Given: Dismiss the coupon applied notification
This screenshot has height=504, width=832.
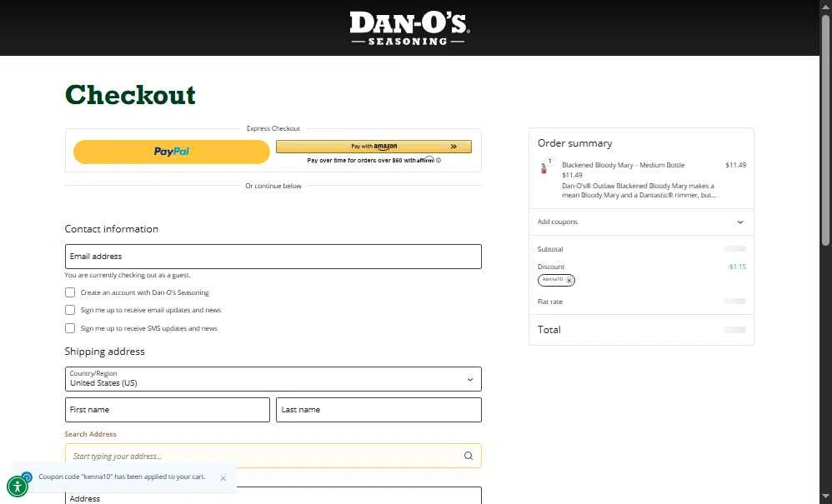Looking at the screenshot, I should (223, 478).
